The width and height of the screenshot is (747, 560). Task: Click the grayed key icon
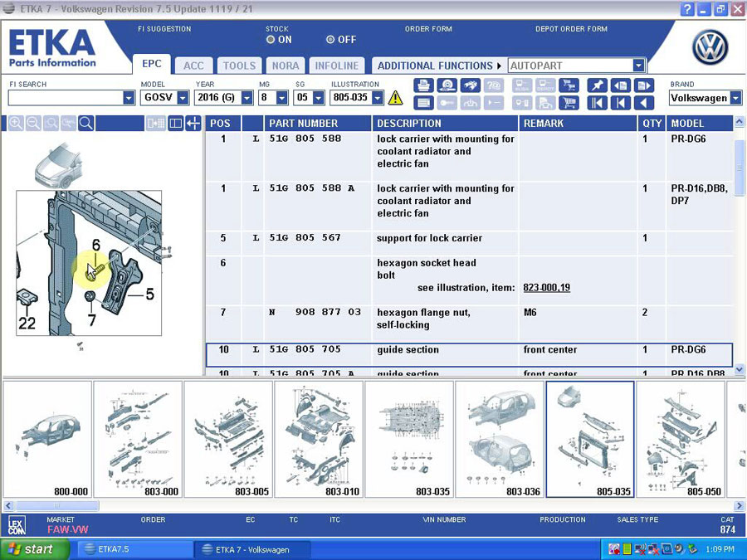[x=447, y=102]
